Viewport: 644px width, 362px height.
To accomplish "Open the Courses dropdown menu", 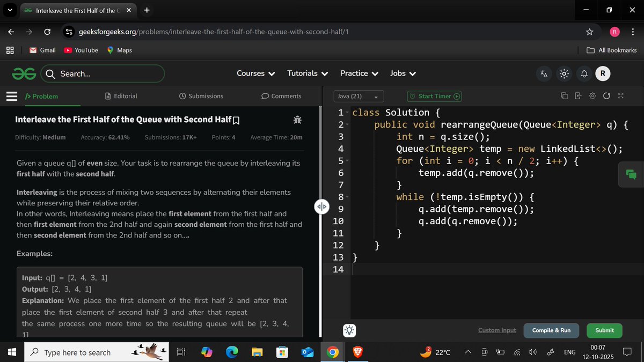I will (256, 73).
